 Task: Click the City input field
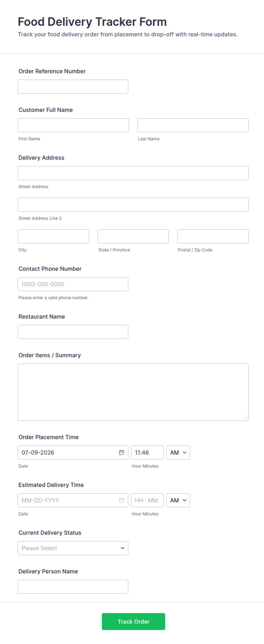(53, 236)
